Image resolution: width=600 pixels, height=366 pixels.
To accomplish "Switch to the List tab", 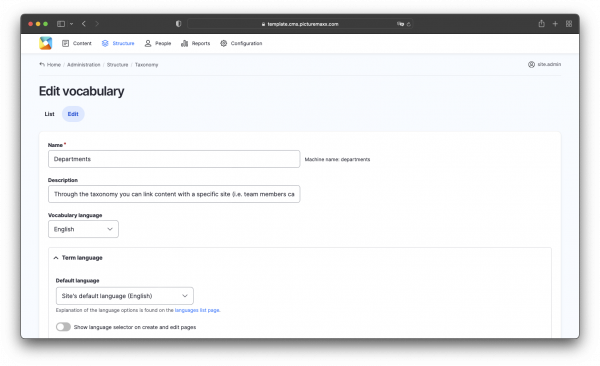I will 49,114.
